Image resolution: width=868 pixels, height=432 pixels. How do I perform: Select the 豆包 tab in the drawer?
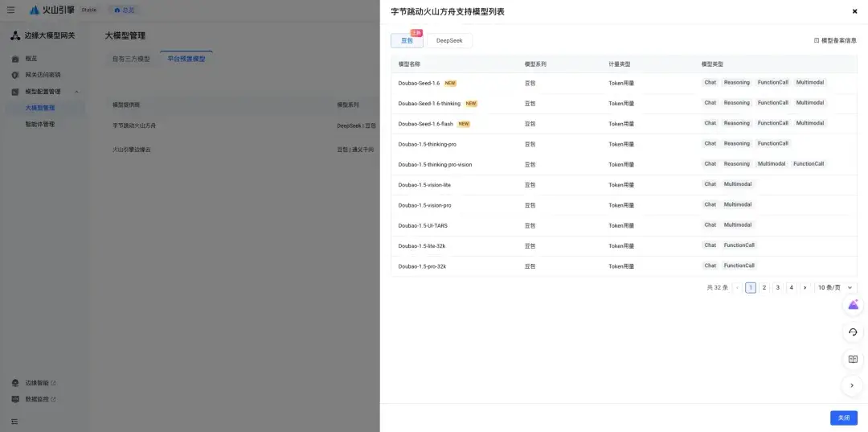click(x=407, y=41)
